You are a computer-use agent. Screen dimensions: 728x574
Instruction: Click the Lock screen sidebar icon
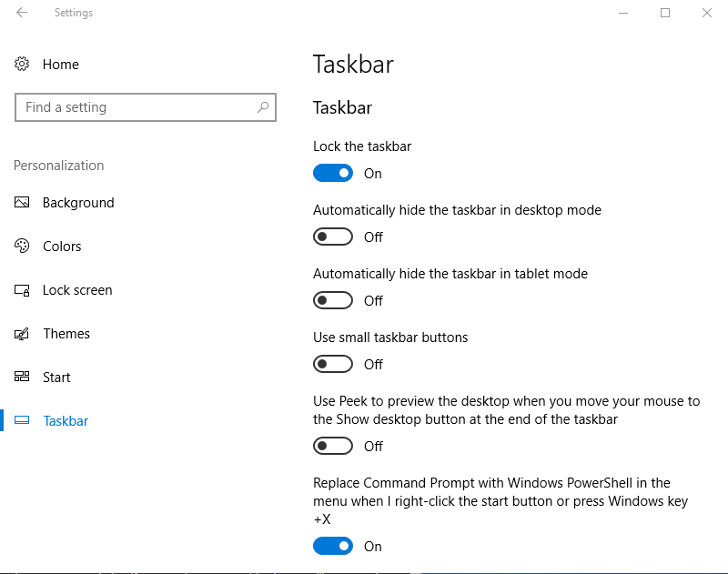click(21, 290)
